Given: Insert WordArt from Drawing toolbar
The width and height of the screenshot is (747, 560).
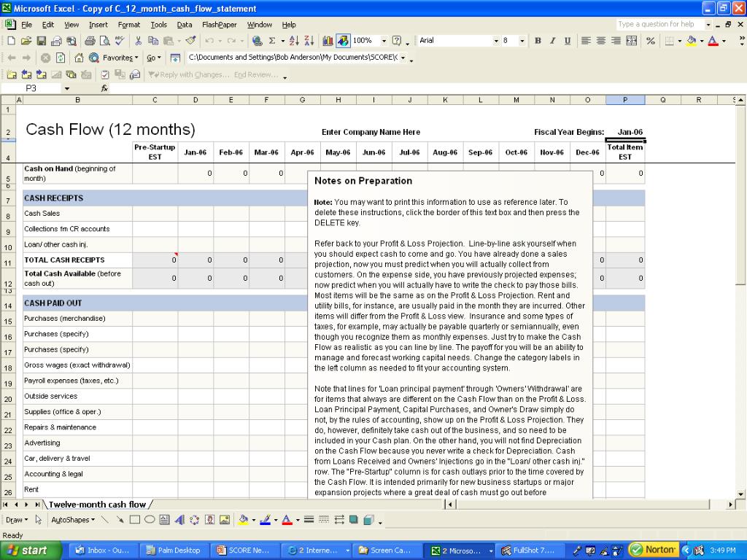Looking at the screenshot, I should point(179,520).
